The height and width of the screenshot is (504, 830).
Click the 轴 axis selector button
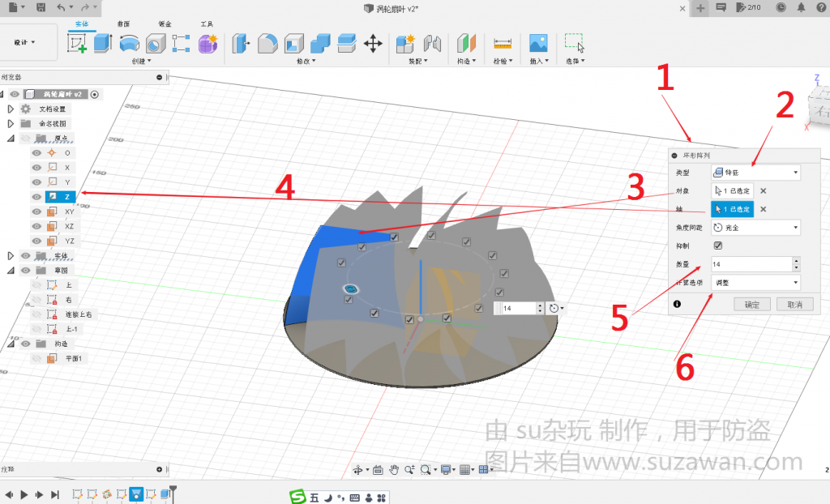732,209
